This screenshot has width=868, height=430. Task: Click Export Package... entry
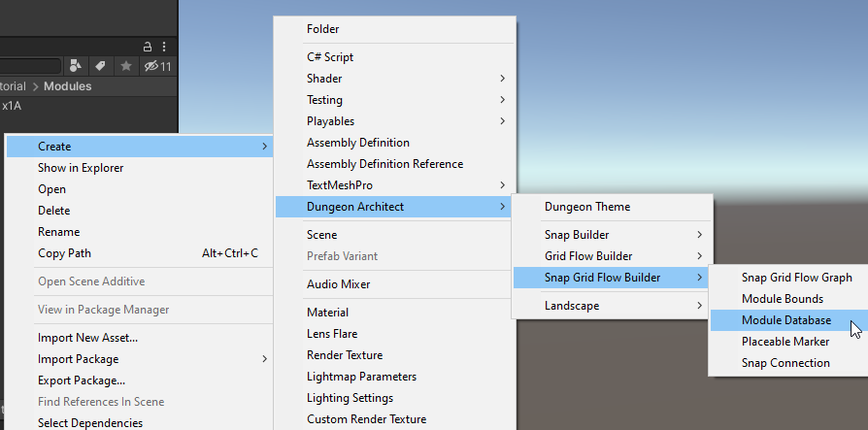(x=140, y=380)
